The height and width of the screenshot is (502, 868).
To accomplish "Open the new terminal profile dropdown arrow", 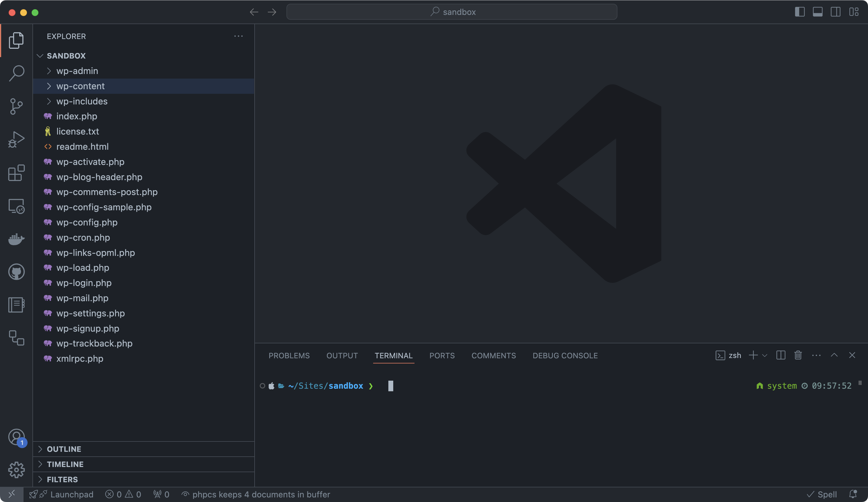I will coord(765,355).
